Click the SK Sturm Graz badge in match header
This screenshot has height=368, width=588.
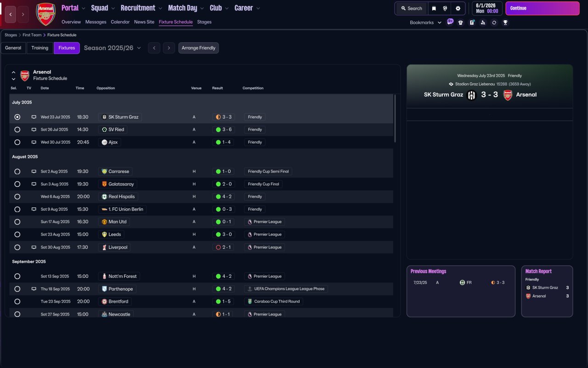pyautogui.click(x=471, y=95)
